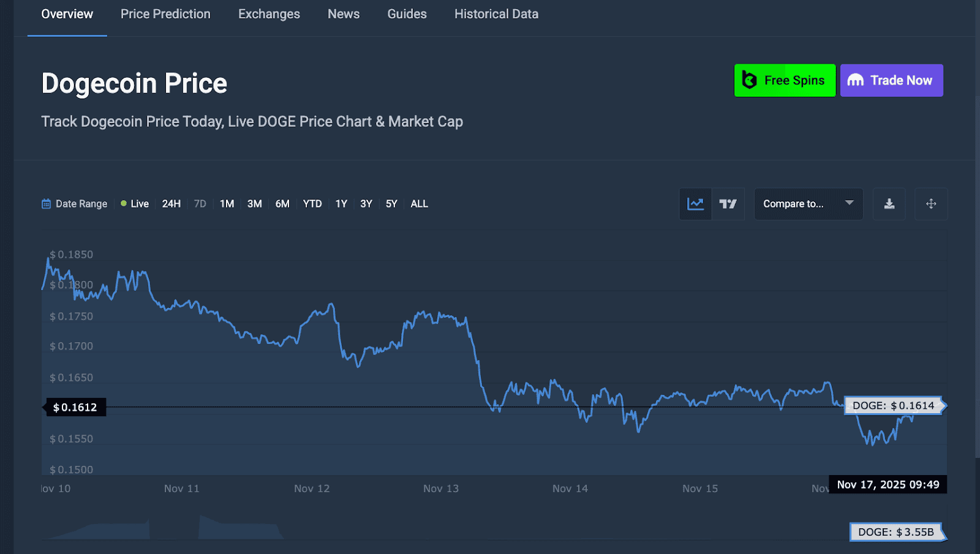980x554 pixels.
Task: Open the Price Prediction tab
Action: pyautogui.click(x=165, y=14)
